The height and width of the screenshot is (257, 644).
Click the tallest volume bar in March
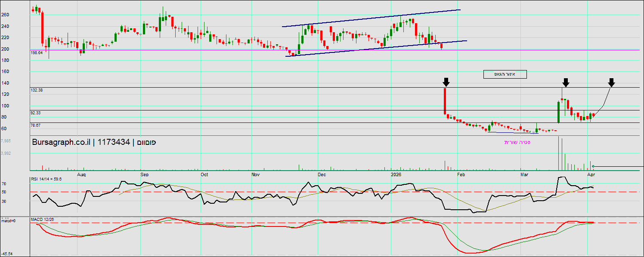[x=558, y=153]
